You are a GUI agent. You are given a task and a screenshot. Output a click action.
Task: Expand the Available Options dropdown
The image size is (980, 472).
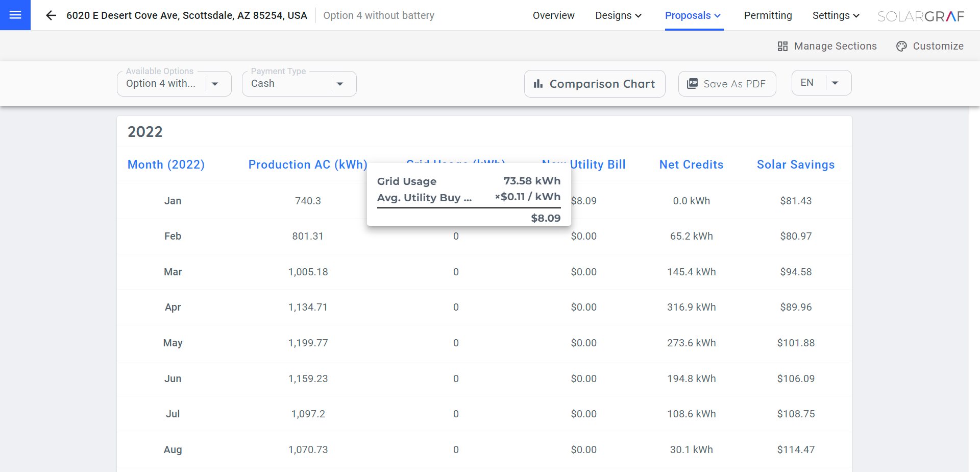pyautogui.click(x=215, y=84)
